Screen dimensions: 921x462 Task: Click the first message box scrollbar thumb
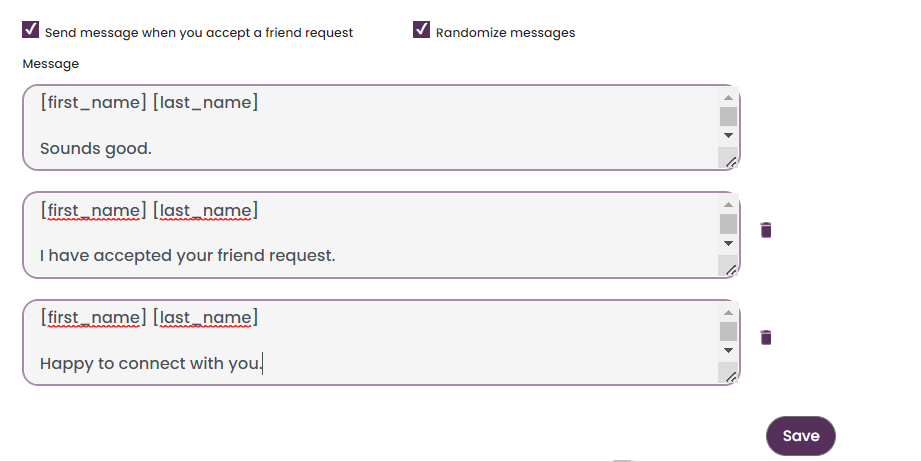(x=728, y=116)
